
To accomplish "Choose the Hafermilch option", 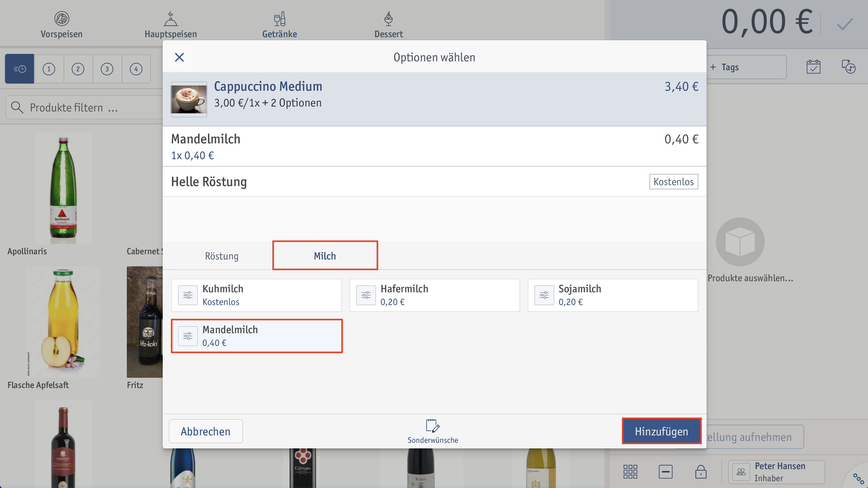I will (x=434, y=295).
